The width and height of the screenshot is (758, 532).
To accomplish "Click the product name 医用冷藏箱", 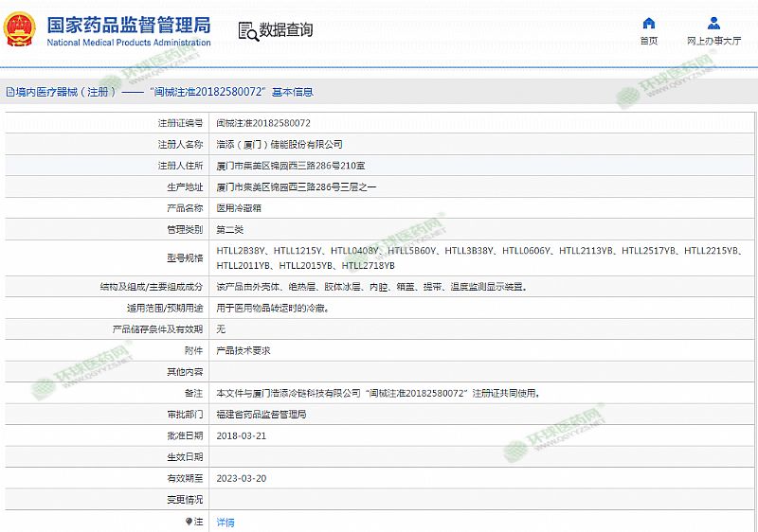I will click(x=237, y=207).
